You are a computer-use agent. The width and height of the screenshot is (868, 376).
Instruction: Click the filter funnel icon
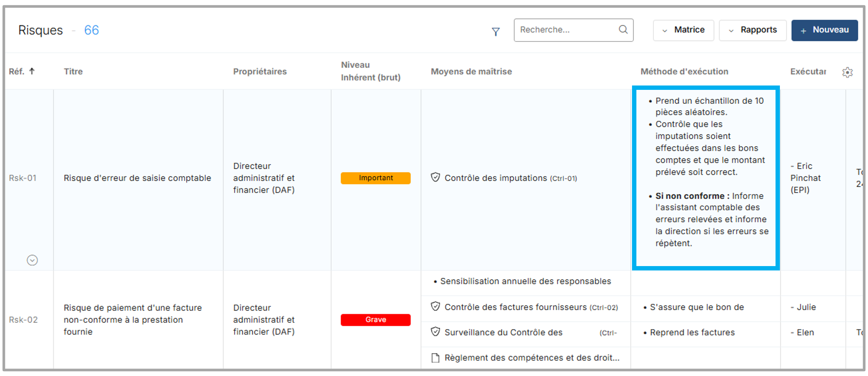(x=496, y=31)
